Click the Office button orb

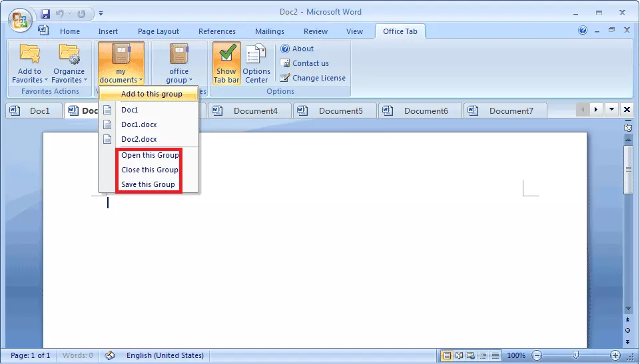(20, 21)
